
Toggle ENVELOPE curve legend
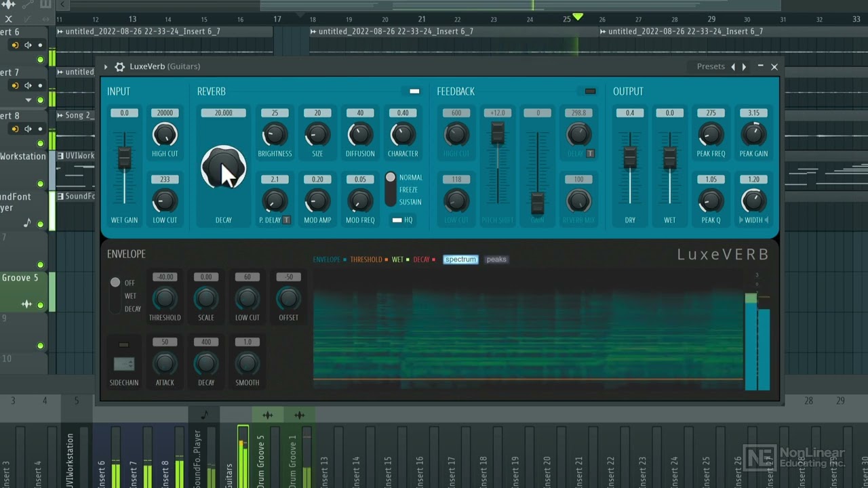pos(330,260)
